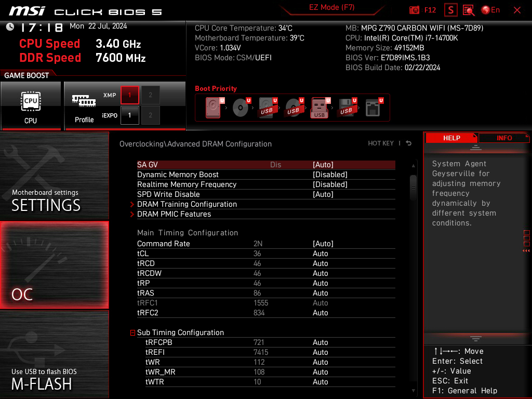This screenshot has width=532, height=399.
Task: Click the back arrow next to HOT KEY
Action: pos(409,143)
